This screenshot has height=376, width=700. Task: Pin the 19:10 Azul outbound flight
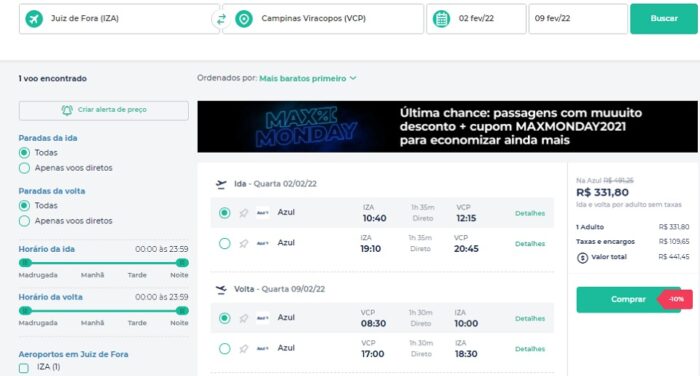(243, 243)
